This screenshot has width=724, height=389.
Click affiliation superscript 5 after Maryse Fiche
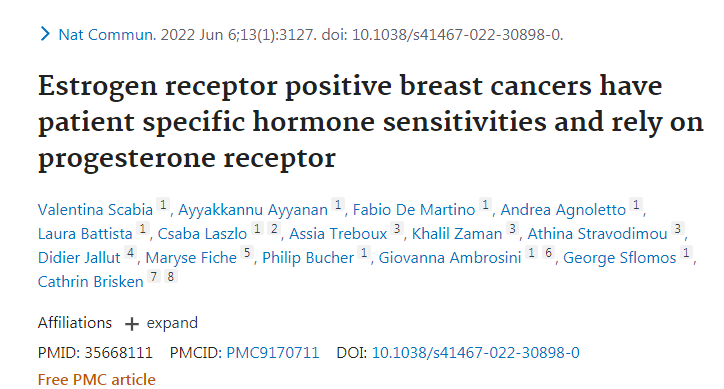pyautogui.click(x=247, y=253)
